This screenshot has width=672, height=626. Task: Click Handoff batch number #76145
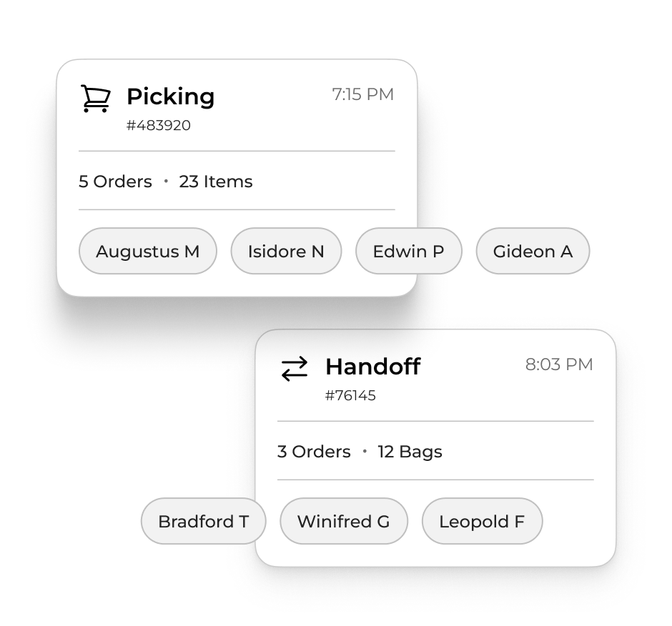click(x=350, y=396)
